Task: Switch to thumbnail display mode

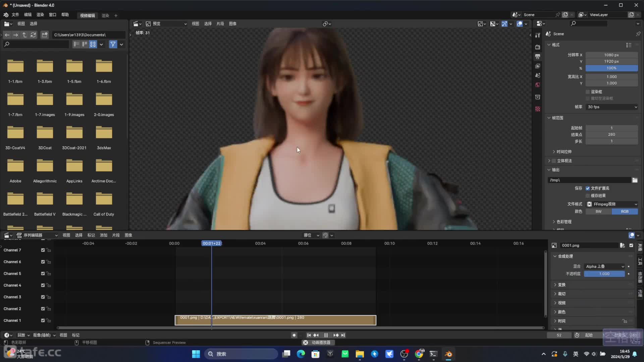Action: click(x=93, y=44)
